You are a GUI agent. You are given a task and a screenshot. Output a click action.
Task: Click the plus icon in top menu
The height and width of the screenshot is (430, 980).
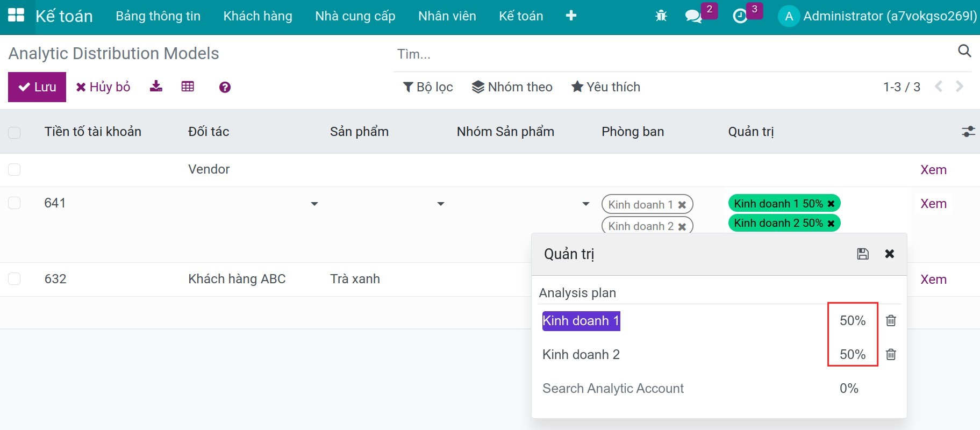[571, 16]
